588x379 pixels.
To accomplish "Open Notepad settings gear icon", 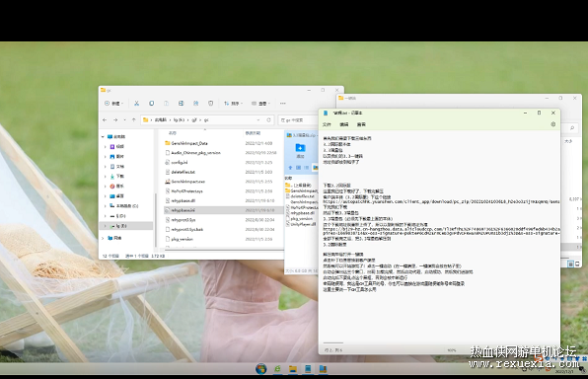I will click(552, 124).
